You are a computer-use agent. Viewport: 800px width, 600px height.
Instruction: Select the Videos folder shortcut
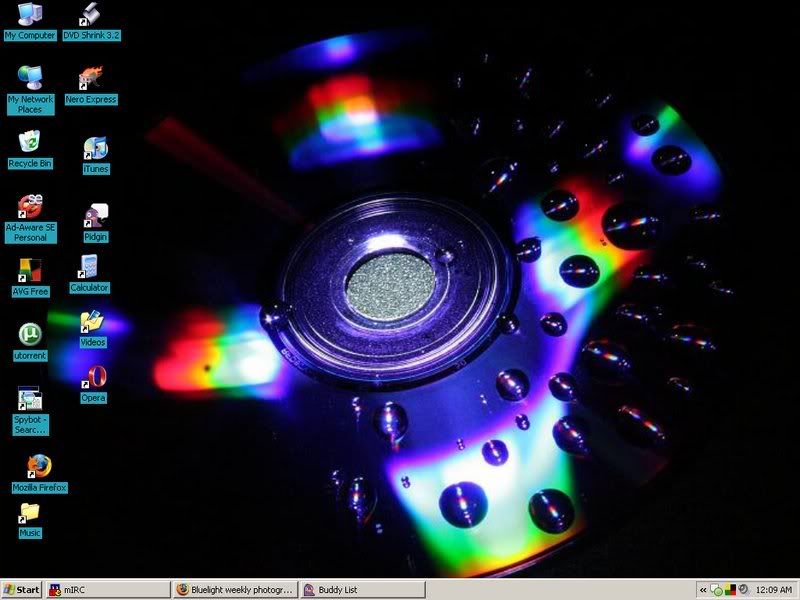point(93,329)
